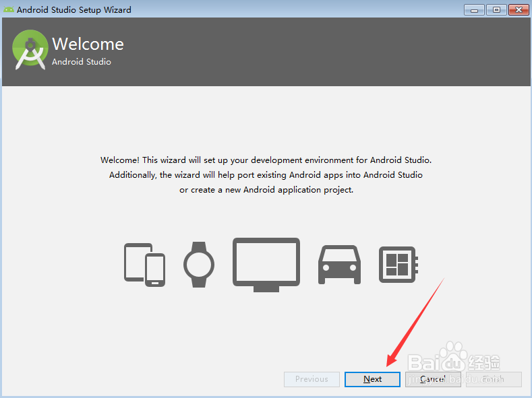Close the Setup Wizard window
The height and width of the screenshot is (398, 532).
tap(519, 10)
